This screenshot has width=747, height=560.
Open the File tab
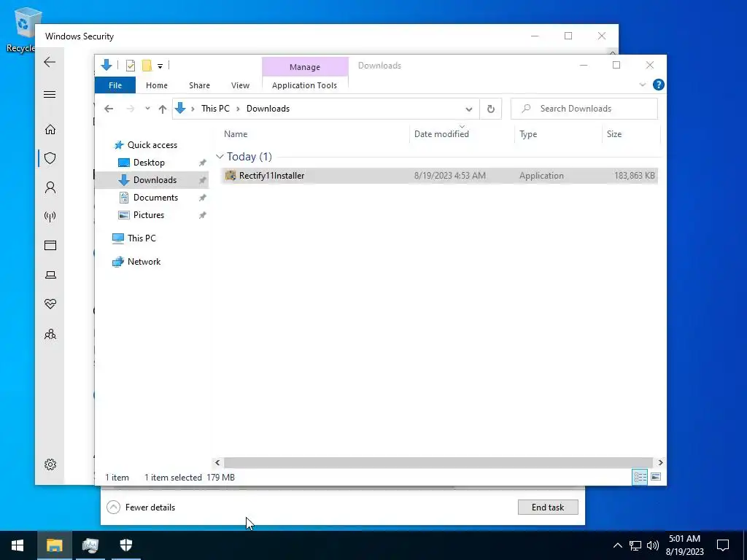click(115, 85)
